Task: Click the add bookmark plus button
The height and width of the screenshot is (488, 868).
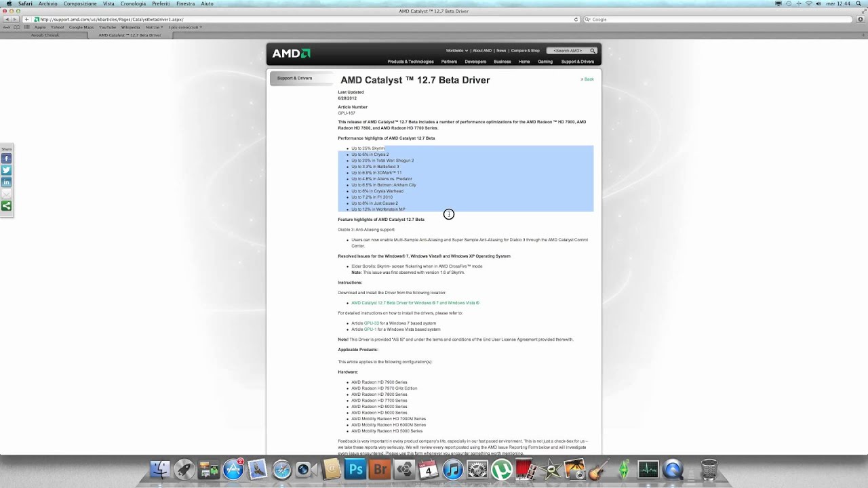Action: tap(27, 20)
